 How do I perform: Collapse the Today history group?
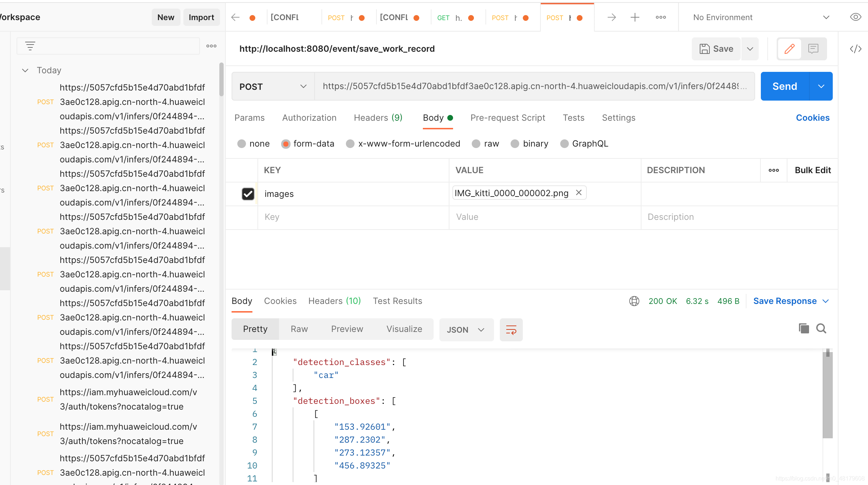tap(25, 70)
